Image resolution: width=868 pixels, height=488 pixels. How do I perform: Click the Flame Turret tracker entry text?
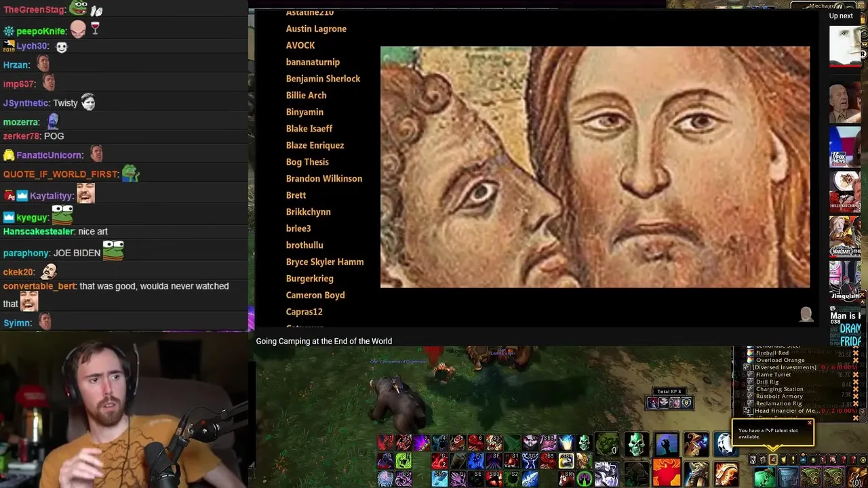coord(773,375)
